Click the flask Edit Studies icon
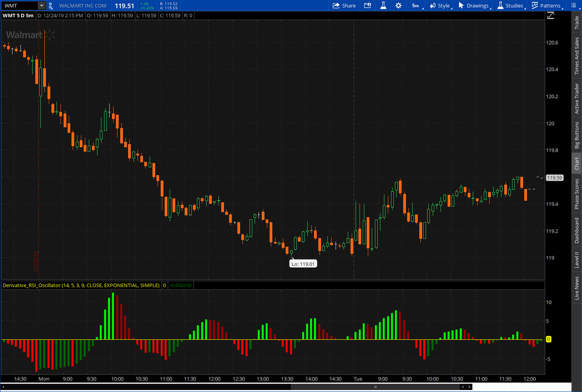 383,5
